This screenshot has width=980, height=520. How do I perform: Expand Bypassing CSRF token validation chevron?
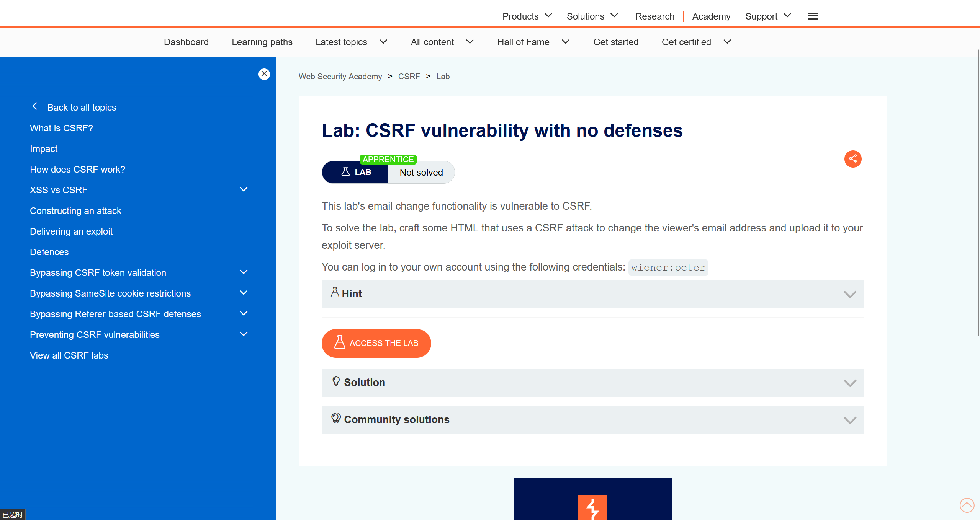tap(243, 272)
